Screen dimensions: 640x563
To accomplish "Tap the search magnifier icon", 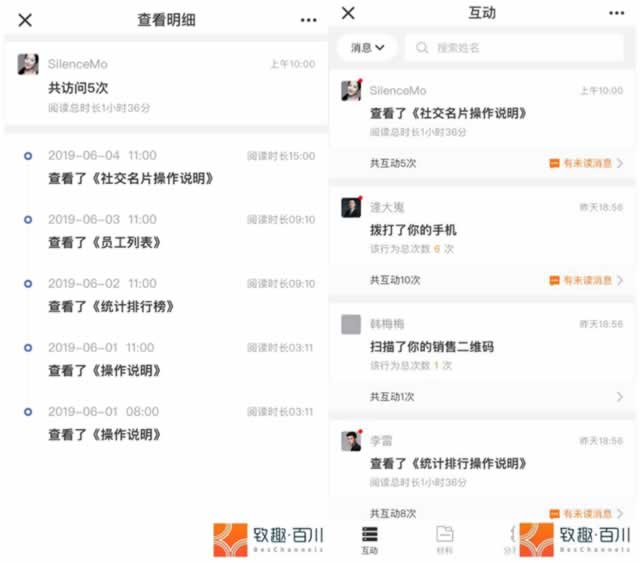I will (422, 48).
